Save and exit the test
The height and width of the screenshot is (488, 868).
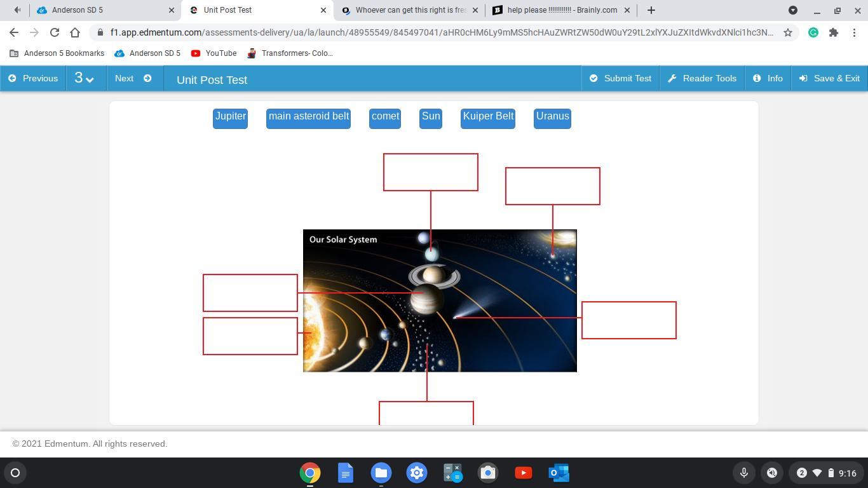829,78
